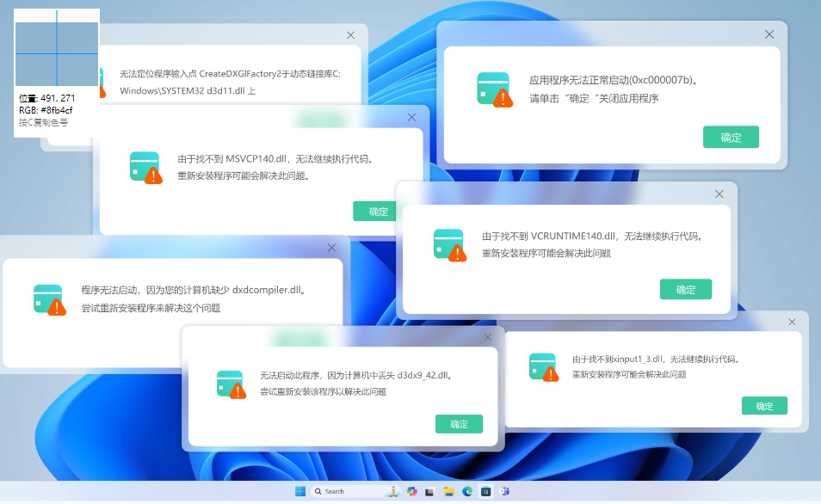Click 确定 in the xinput1_3.dll dialog
This screenshot has height=504, width=821.
click(x=764, y=406)
